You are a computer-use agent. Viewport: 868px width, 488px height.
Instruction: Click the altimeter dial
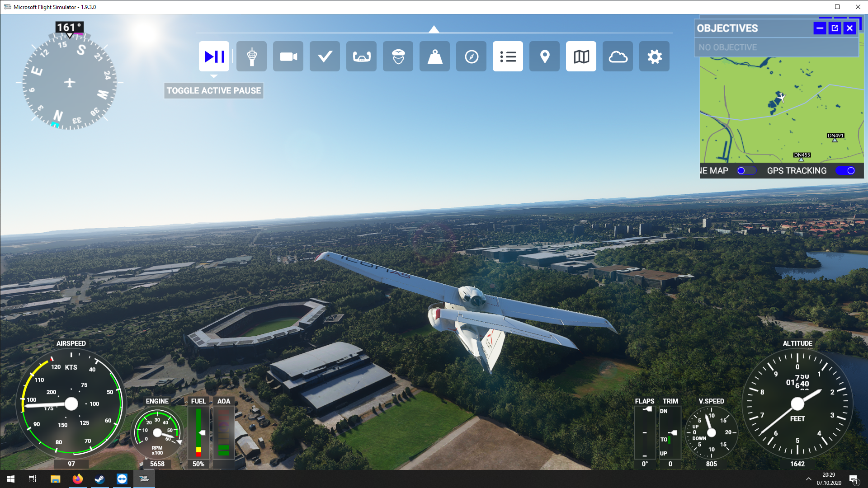[797, 404]
